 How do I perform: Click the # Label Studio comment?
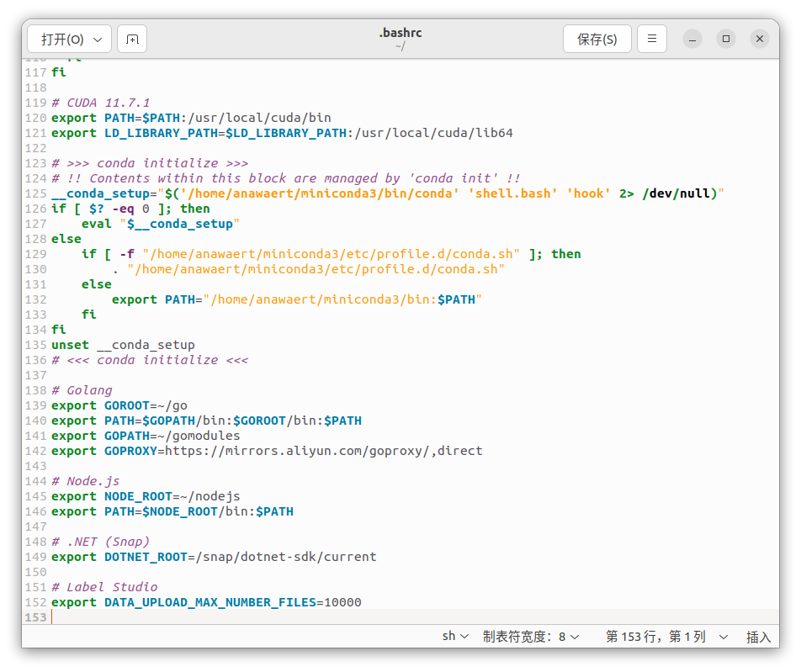tap(104, 587)
